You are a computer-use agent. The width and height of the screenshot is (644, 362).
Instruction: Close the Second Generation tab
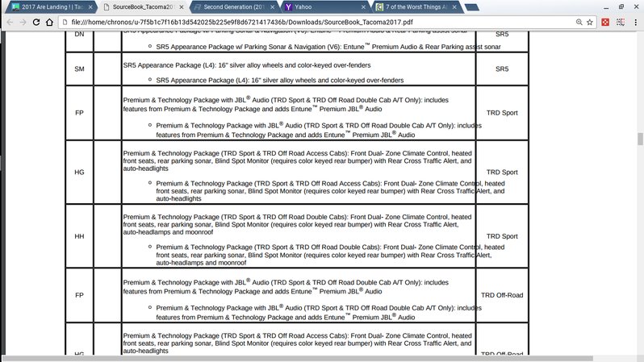click(x=272, y=7)
